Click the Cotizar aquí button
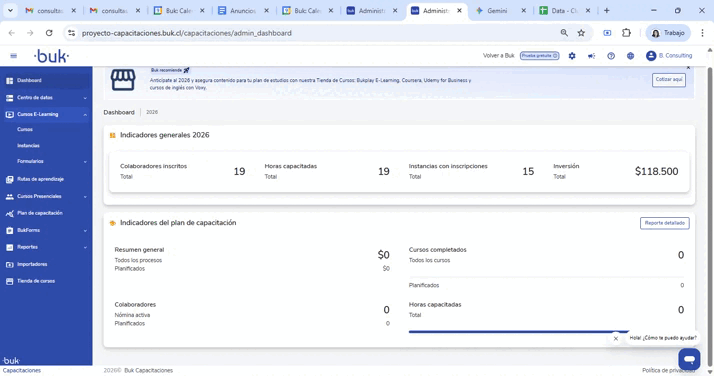 pyautogui.click(x=668, y=80)
